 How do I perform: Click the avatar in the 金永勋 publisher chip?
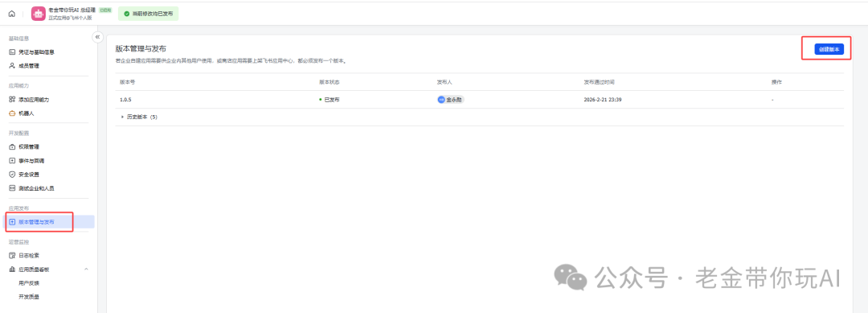pyautogui.click(x=441, y=100)
